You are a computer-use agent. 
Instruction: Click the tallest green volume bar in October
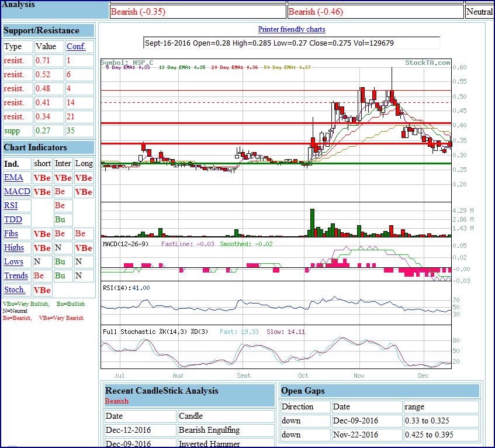313,222
